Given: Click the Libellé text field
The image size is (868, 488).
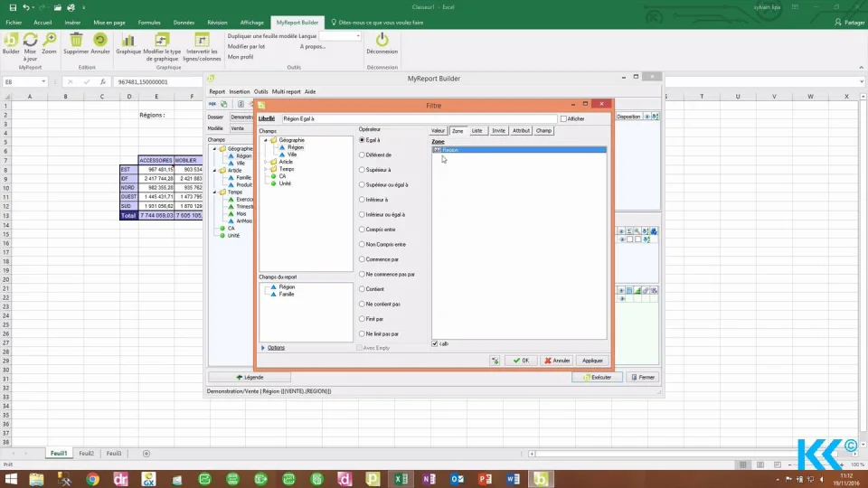Looking at the screenshot, I should pyautogui.click(x=419, y=119).
